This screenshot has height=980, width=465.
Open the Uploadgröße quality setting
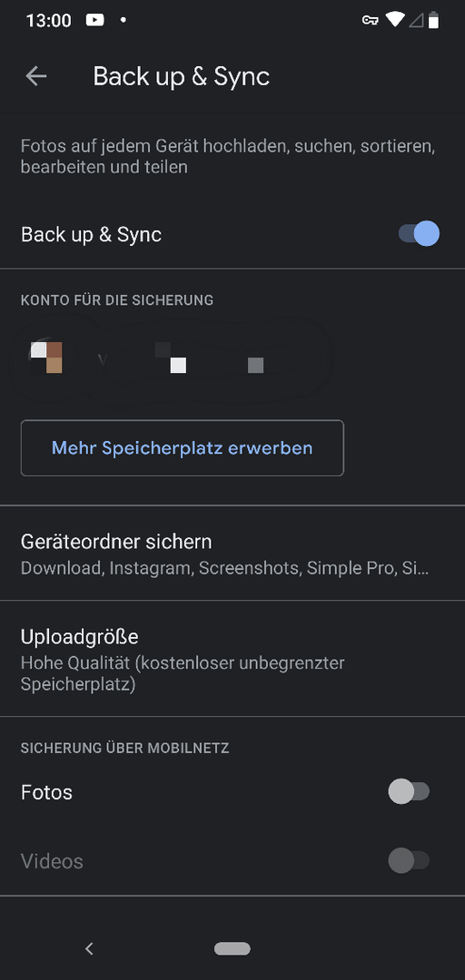(x=232, y=660)
